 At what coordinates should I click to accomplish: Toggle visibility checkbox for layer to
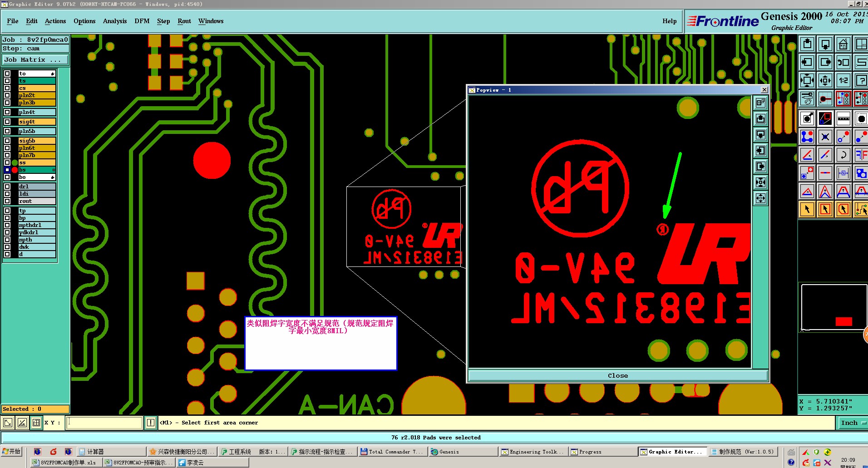tap(7, 74)
